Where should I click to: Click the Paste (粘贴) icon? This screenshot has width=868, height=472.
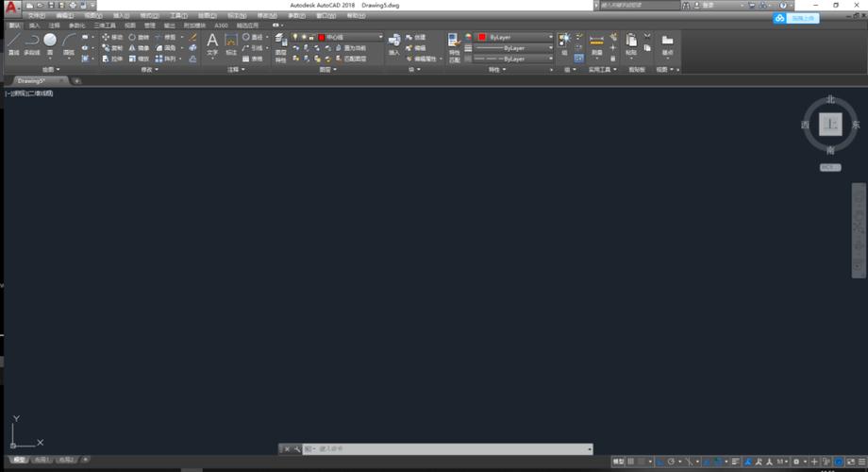(631, 43)
